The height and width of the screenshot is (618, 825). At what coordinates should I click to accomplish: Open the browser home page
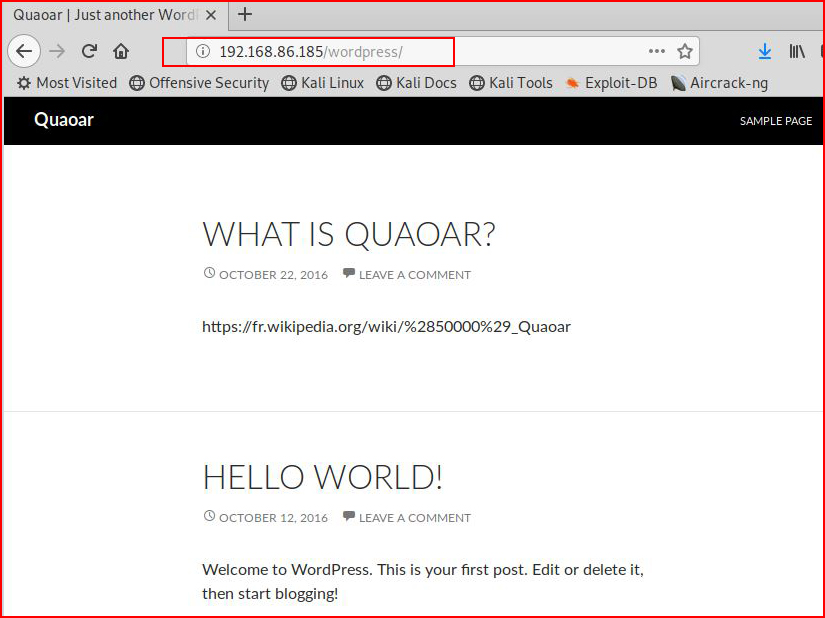click(x=121, y=51)
